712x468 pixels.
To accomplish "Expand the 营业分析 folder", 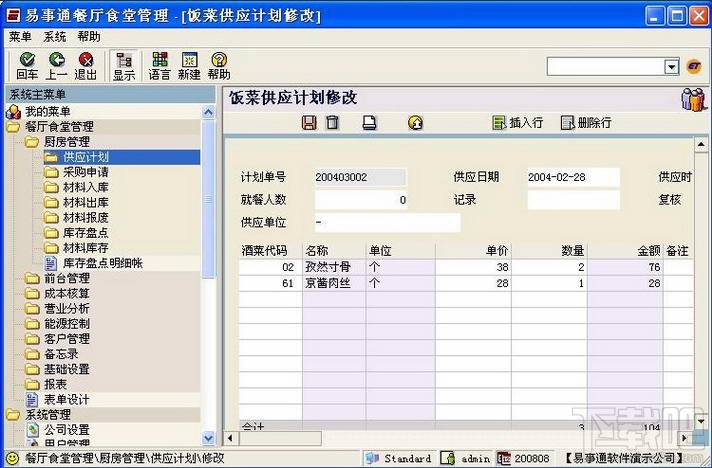I will pyautogui.click(x=67, y=309).
